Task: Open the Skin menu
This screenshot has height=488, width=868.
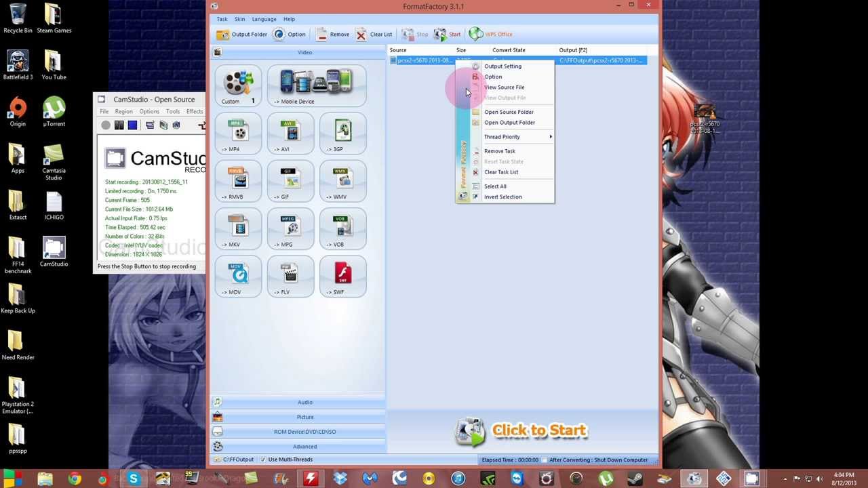Action: pyautogui.click(x=239, y=19)
